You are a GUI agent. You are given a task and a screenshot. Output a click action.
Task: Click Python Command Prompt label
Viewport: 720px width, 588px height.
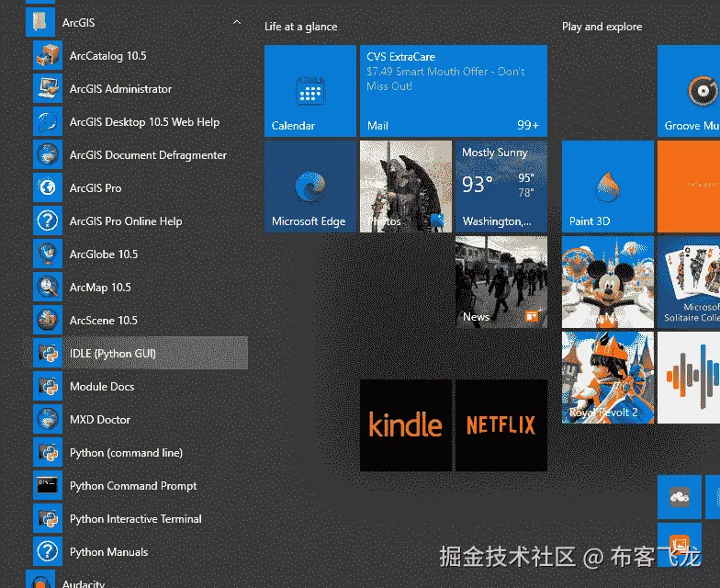coord(133,486)
